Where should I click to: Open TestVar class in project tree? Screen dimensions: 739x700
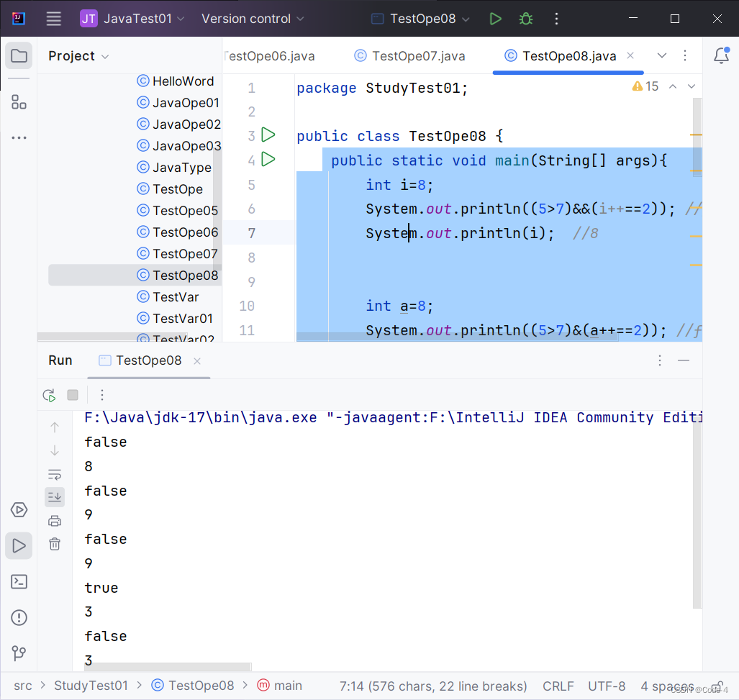click(x=168, y=297)
